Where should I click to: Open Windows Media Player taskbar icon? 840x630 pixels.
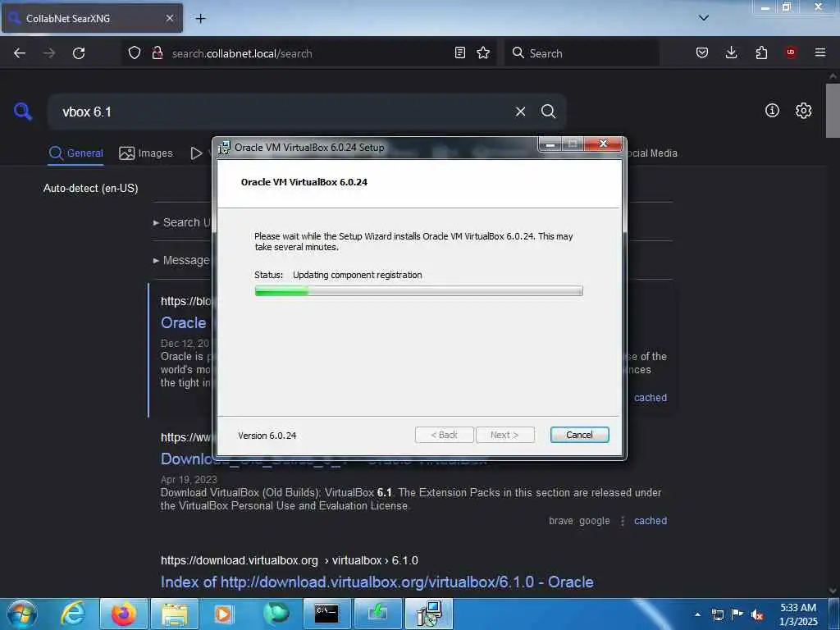pos(224,614)
